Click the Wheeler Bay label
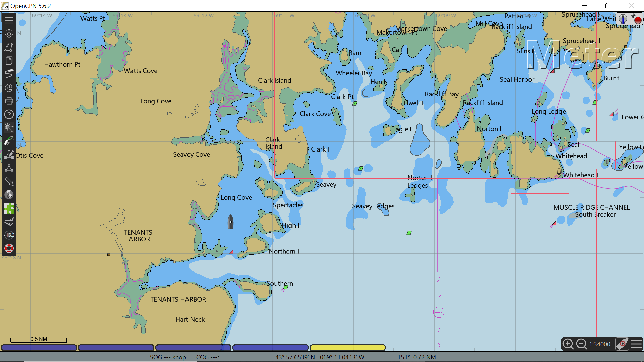This screenshot has width=644, height=362. (354, 73)
